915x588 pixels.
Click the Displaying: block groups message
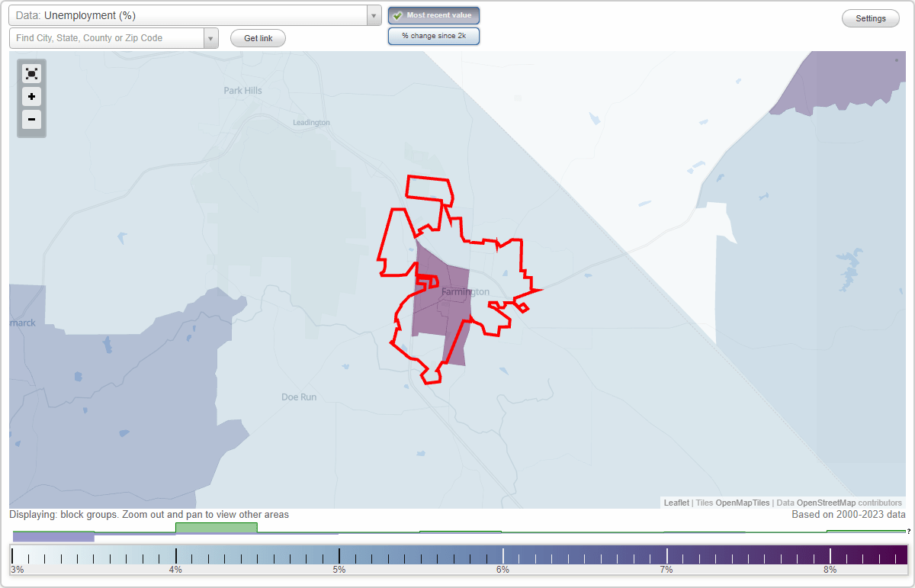(149, 515)
